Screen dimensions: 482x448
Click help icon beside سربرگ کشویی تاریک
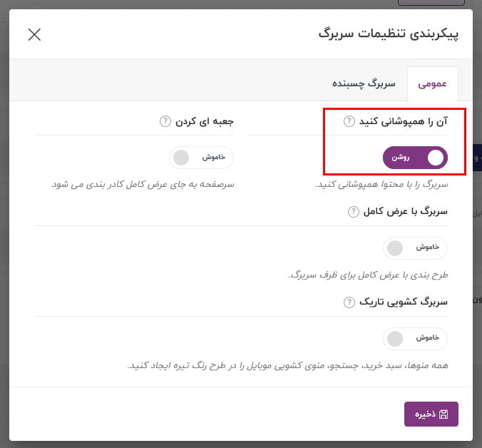(349, 302)
